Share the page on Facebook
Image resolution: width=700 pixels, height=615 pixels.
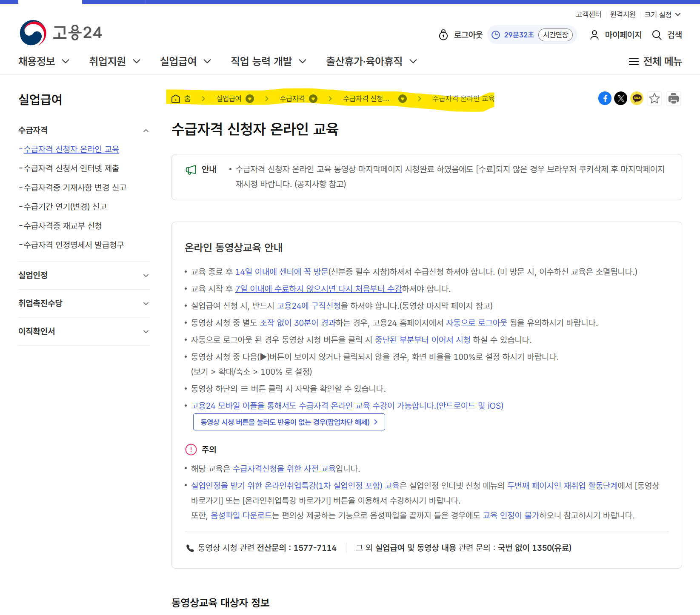(605, 98)
